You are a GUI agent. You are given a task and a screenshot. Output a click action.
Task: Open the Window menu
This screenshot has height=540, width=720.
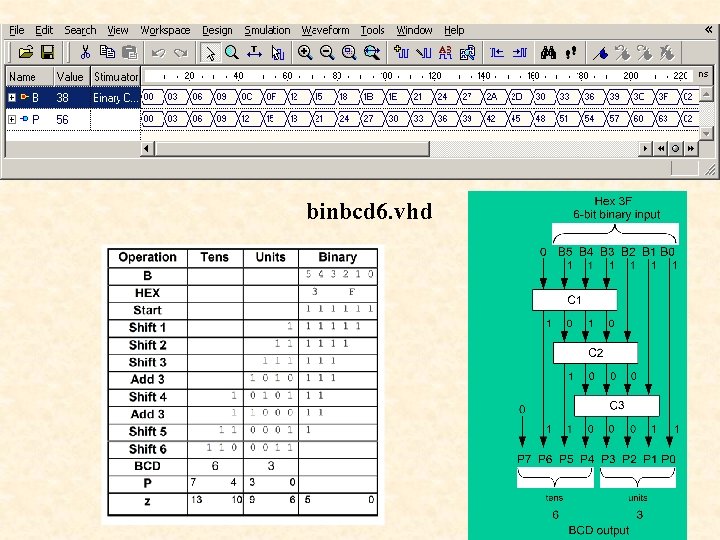[x=414, y=30]
